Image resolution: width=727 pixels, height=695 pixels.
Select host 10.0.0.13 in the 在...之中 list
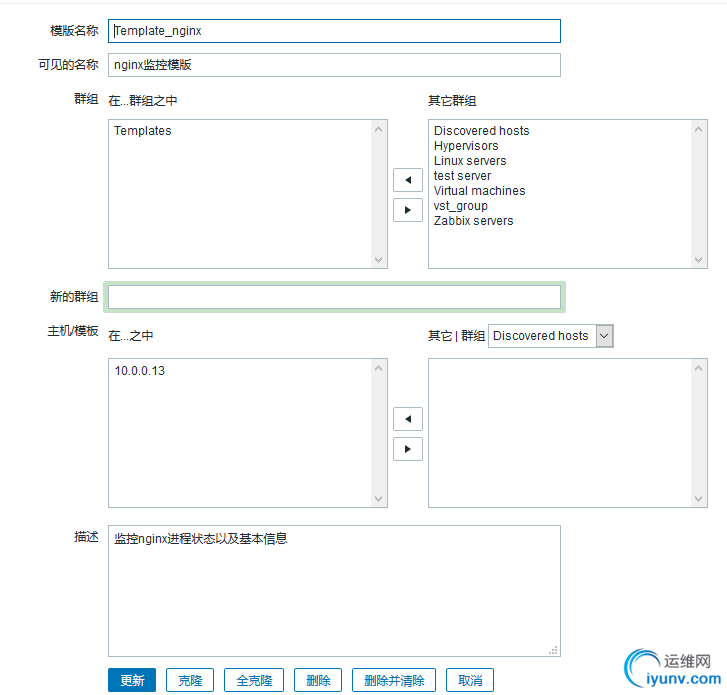point(140,370)
